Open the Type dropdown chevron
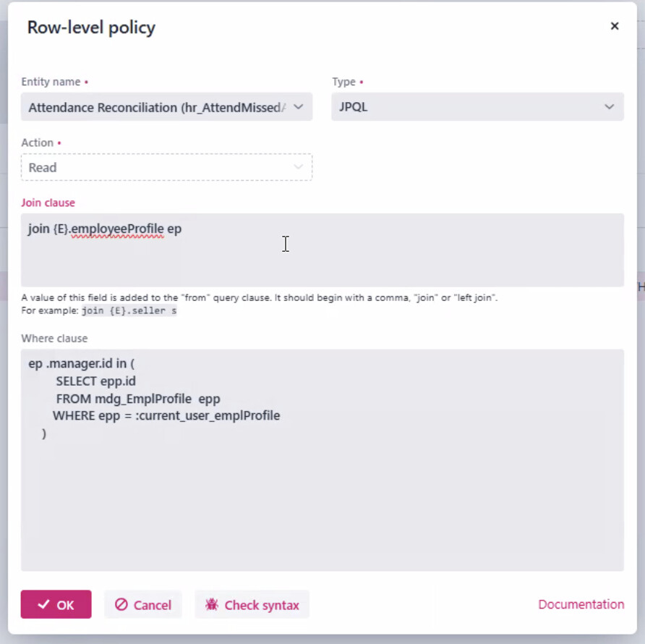The height and width of the screenshot is (644, 645). pyautogui.click(x=610, y=107)
